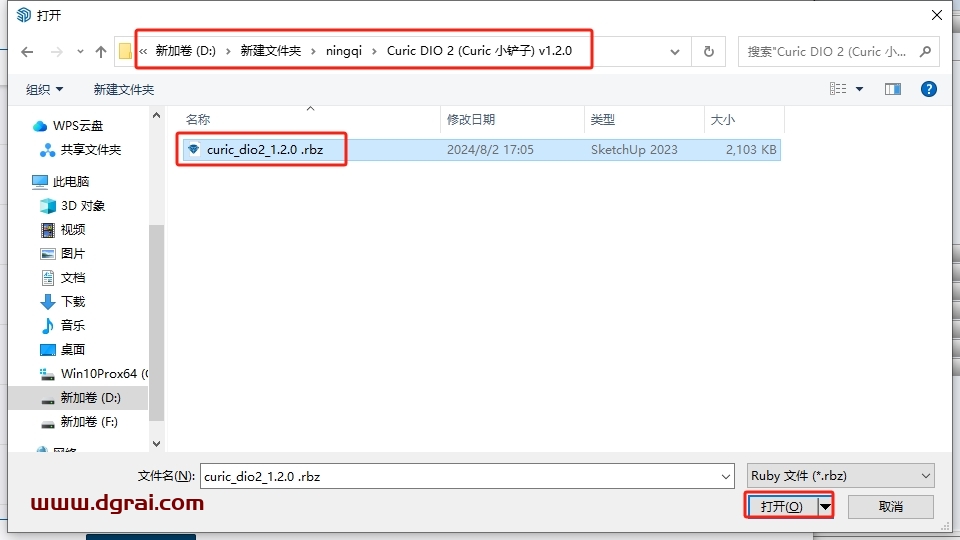Open 图片 folder

[x=62, y=253]
